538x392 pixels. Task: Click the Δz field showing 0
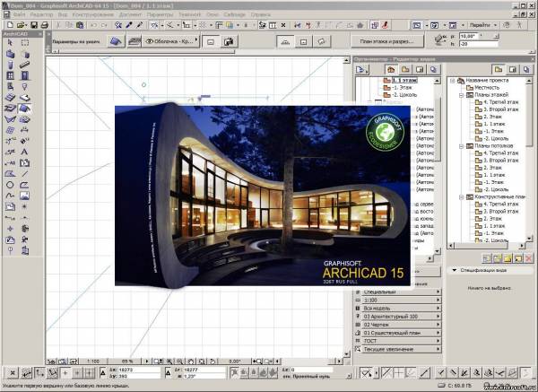(311, 370)
